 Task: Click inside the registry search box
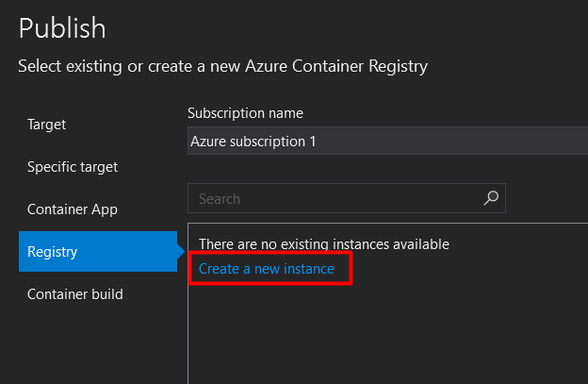point(335,199)
